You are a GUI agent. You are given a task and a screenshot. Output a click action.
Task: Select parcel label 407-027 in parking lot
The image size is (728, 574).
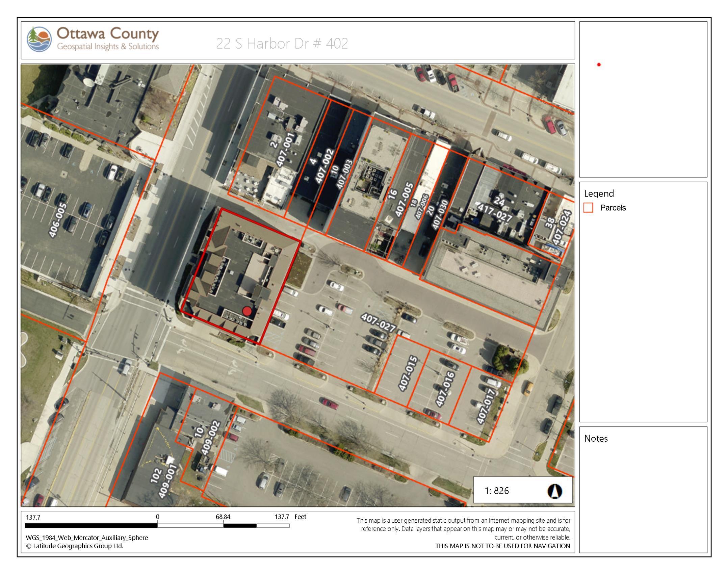pyautogui.click(x=378, y=323)
